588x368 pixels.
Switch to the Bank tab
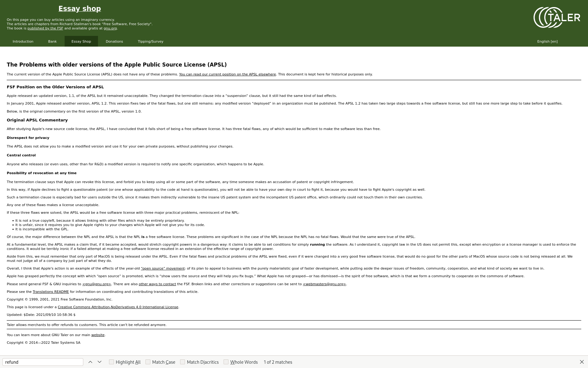point(52,41)
